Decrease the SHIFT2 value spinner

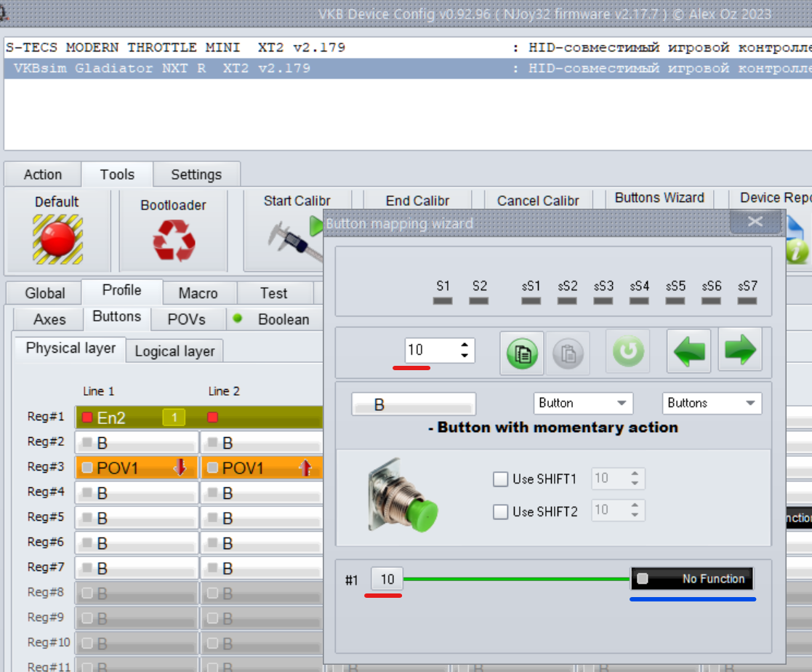click(x=635, y=516)
